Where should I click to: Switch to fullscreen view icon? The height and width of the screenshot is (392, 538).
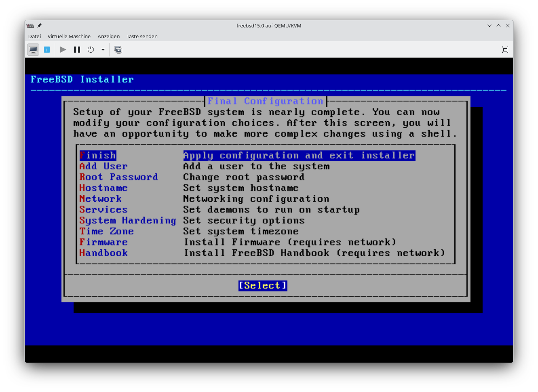(505, 50)
